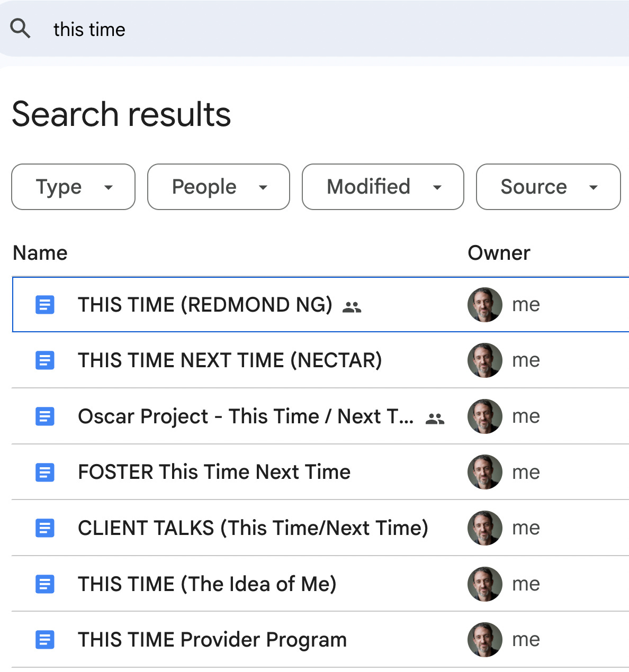Viewport: 629px width, 672px height.
Task: Click owner "me" text in THIS TIME (REDMOND NG) row
Action: tap(526, 305)
